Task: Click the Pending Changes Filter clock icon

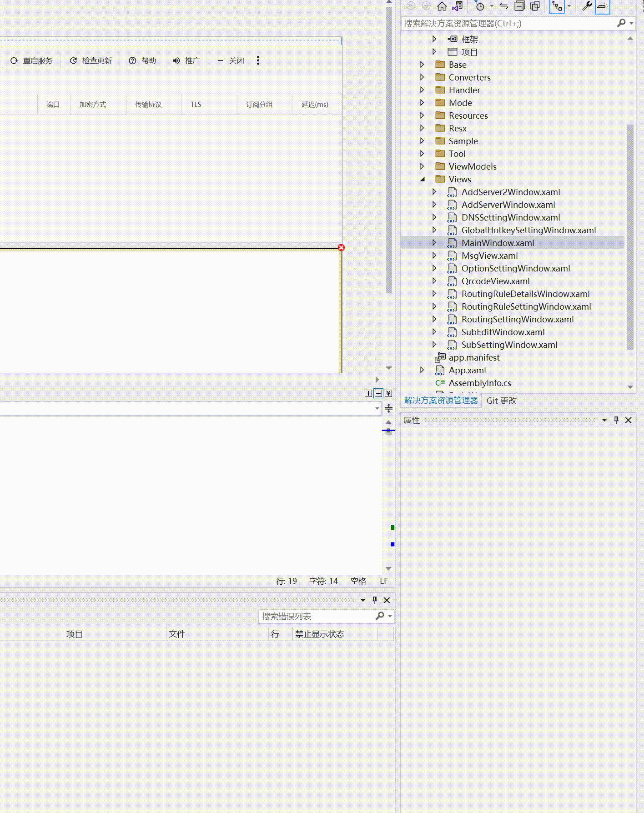Action: 479,6
